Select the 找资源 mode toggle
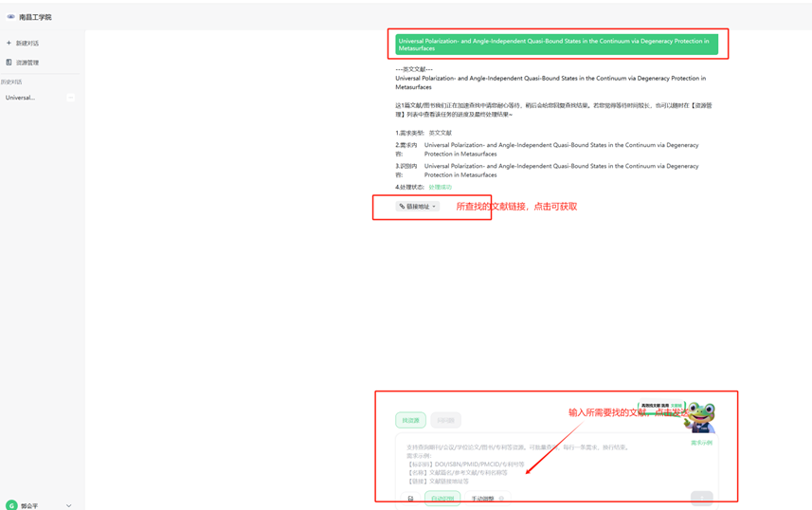This screenshot has width=812, height=510. pos(410,420)
